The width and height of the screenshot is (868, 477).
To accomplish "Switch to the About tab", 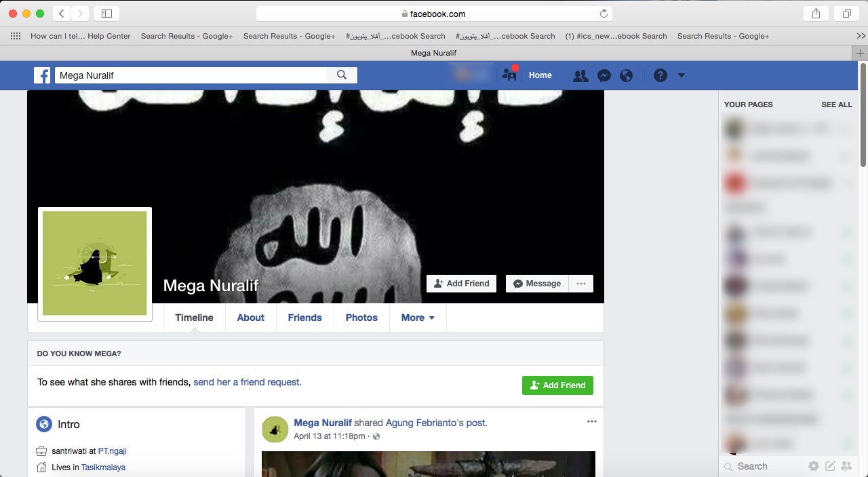I will [x=250, y=318].
